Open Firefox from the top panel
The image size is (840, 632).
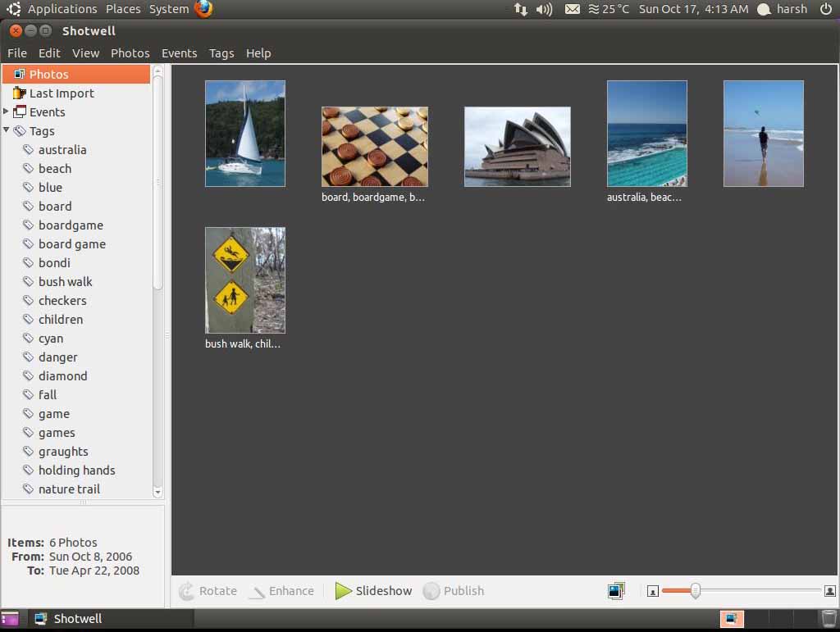[203, 9]
